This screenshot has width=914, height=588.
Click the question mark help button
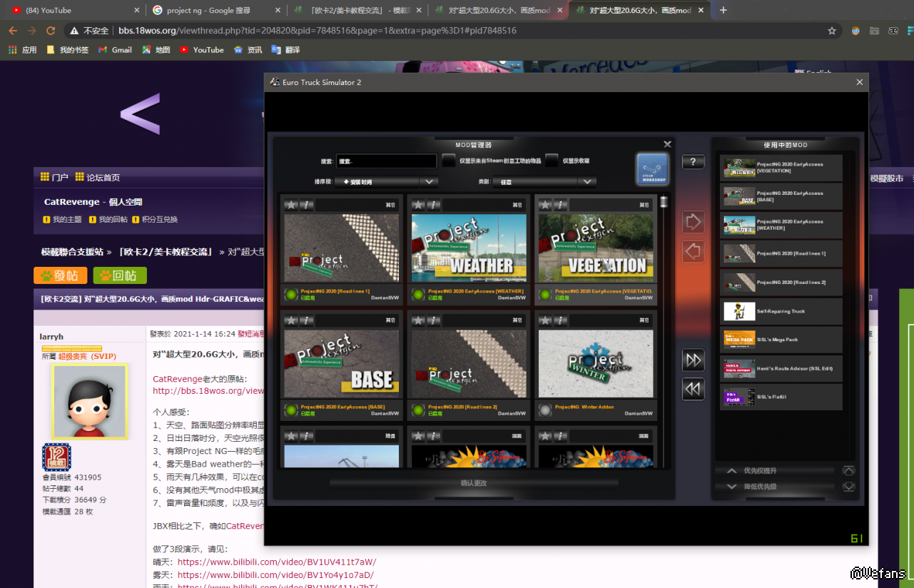[693, 162]
